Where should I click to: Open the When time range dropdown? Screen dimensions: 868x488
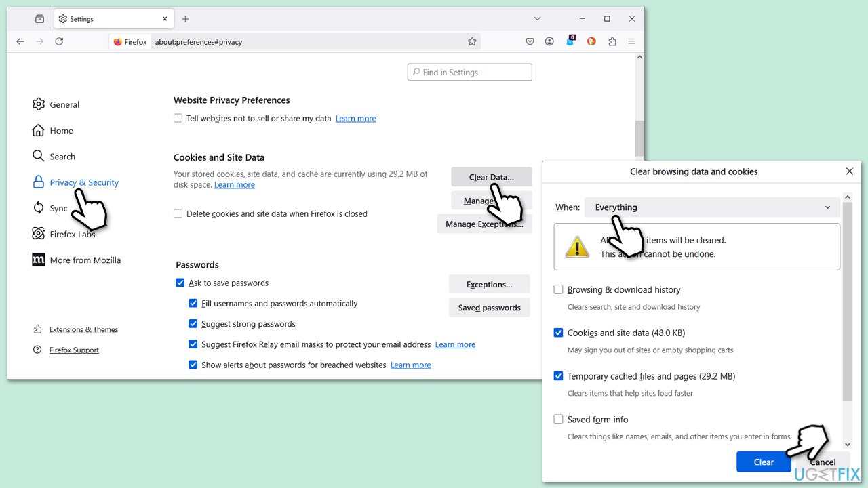coord(712,207)
